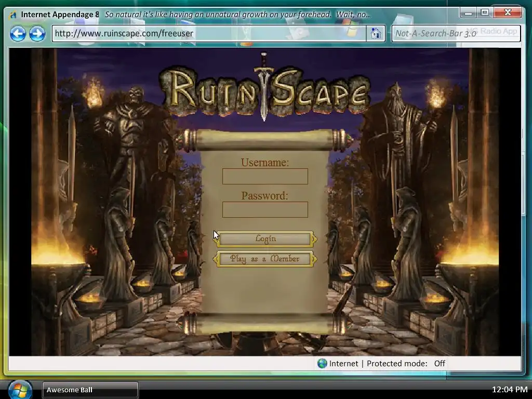Click the Play as a Member button
The height and width of the screenshot is (399, 532).
pos(265,259)
